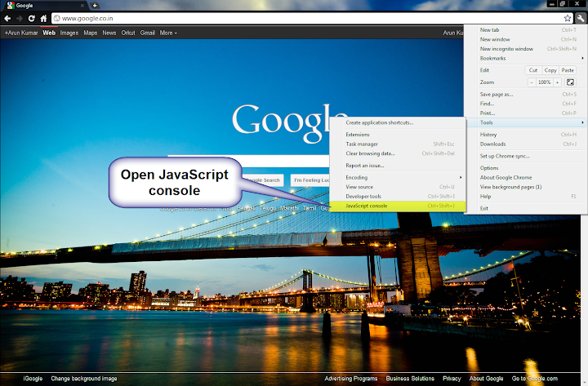Select Report an issue...
The height and width of the screenshot is (386, 588).
coord(398,166)
